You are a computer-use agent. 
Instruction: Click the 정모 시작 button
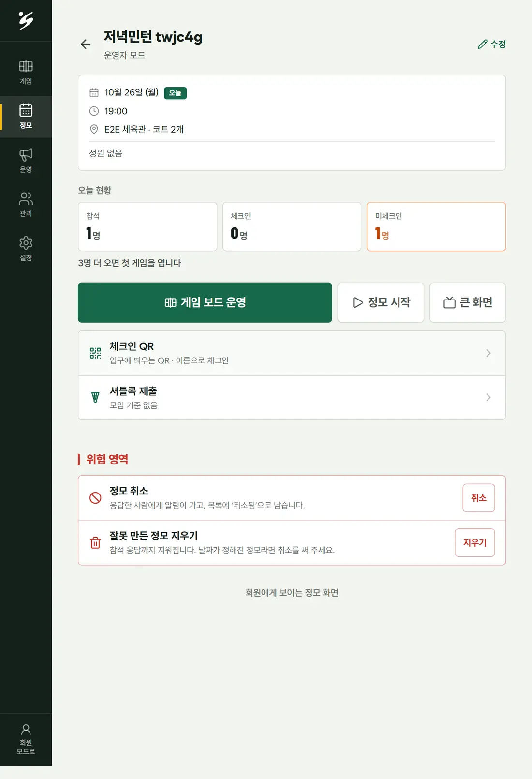[x=381, y=302]
